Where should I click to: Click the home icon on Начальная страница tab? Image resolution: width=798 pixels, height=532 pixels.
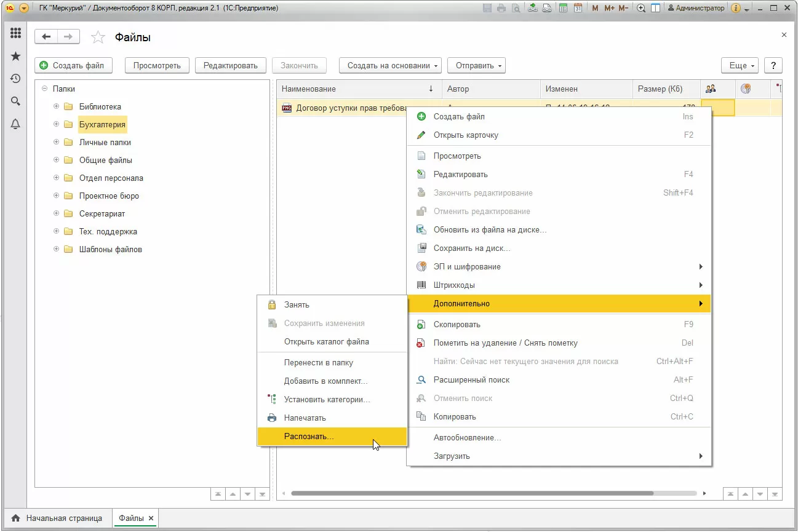click(16, 518)
